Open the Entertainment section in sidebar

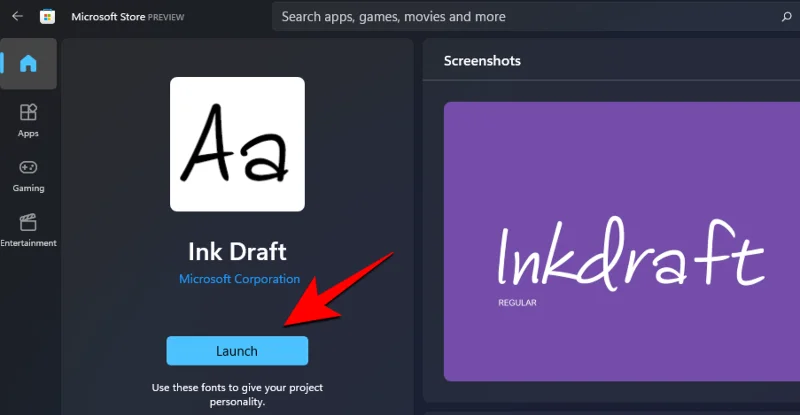[x=28, y=230]
